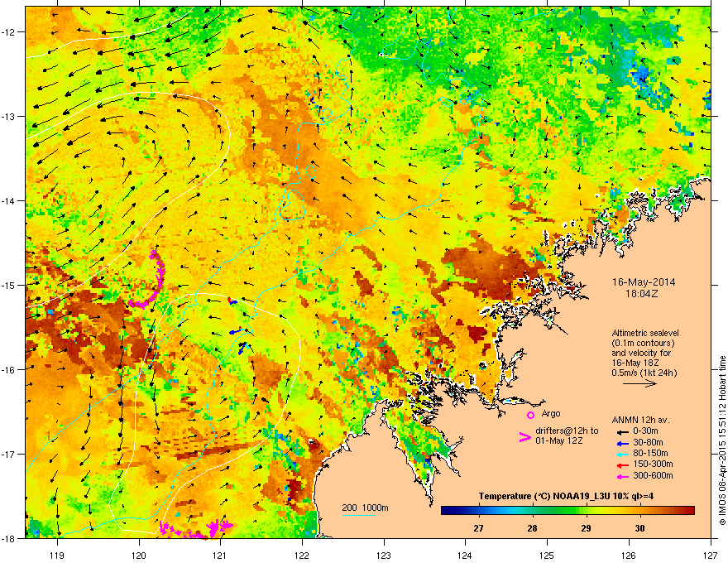Select the red 150-300m arrow in legend
728x563 pixels.
[x=622, y=465]
